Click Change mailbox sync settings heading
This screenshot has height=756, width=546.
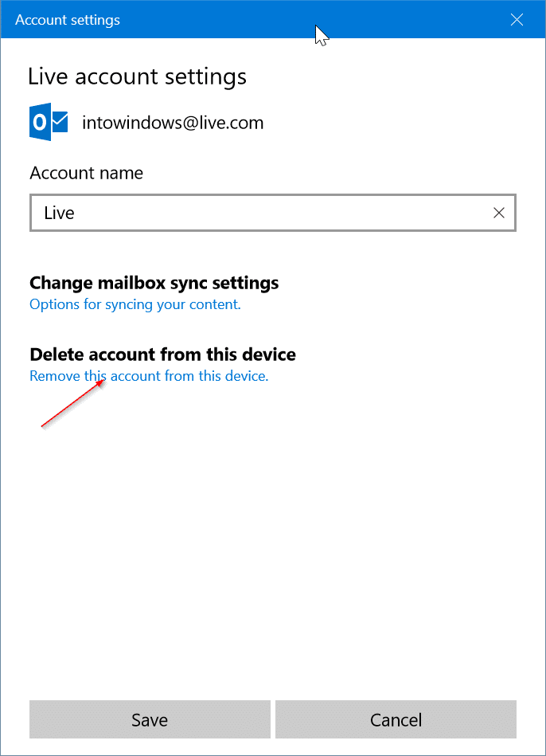[x=154, y=283]
